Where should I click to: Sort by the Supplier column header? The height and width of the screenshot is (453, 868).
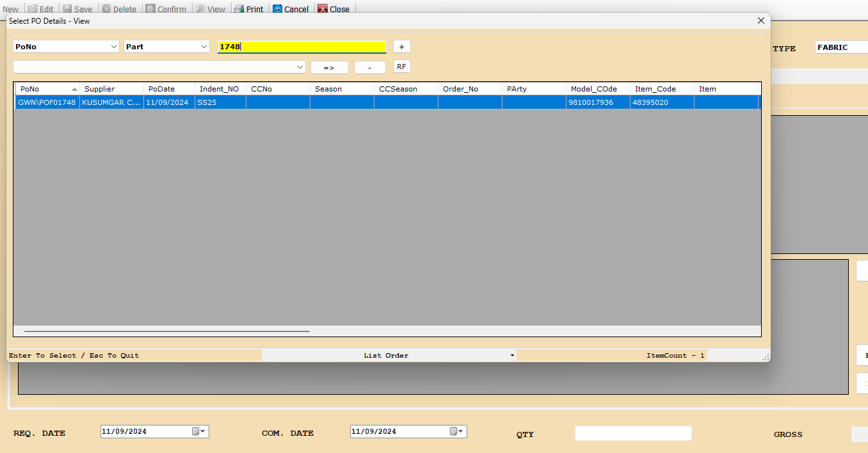(111, 89)
